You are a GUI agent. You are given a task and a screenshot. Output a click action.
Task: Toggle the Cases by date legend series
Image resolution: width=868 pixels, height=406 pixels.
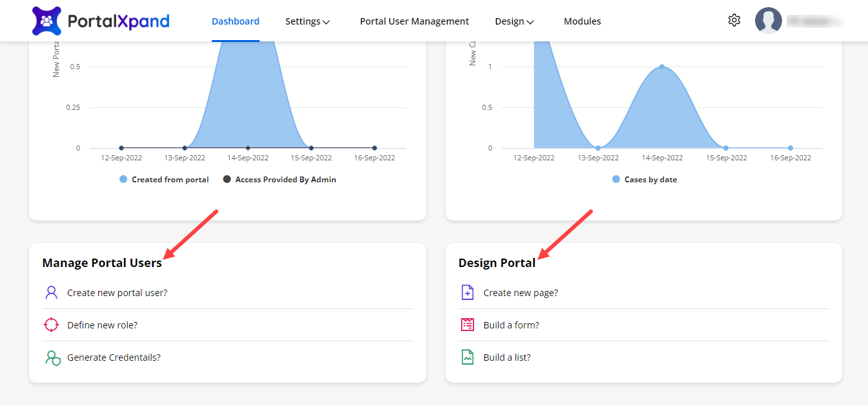(x=645, y=180)
